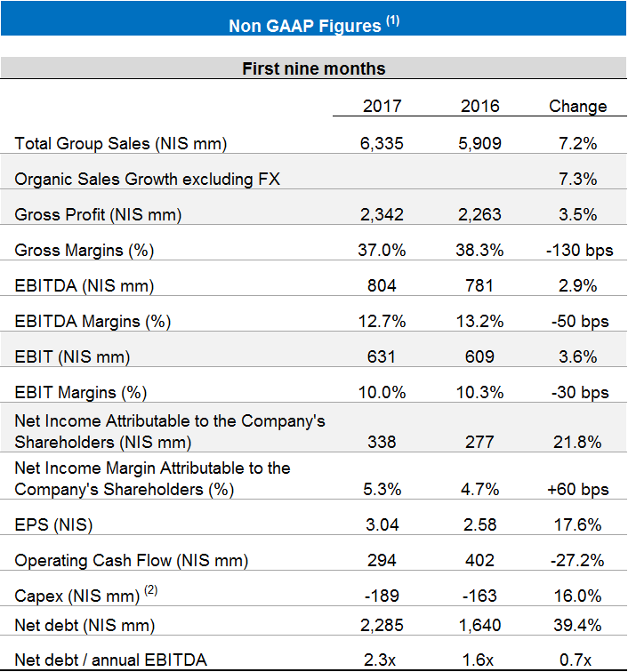
Task: Click the EBITDA Margins (%) row label
Action: (93, 321)
